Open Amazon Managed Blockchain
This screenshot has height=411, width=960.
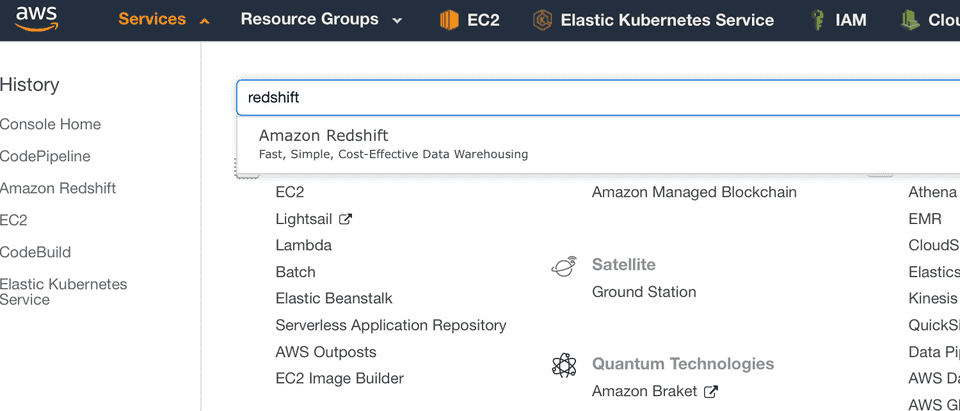pos(694,192)
